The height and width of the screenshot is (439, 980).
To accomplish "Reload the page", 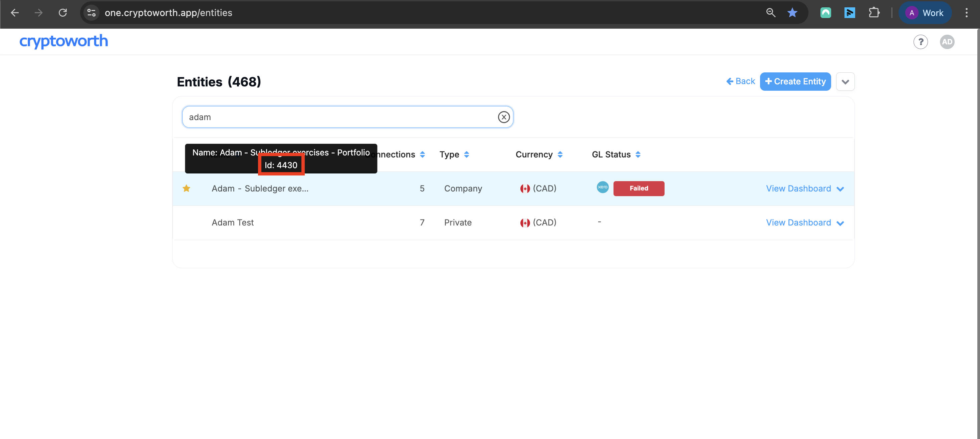I will pos(63,13).
